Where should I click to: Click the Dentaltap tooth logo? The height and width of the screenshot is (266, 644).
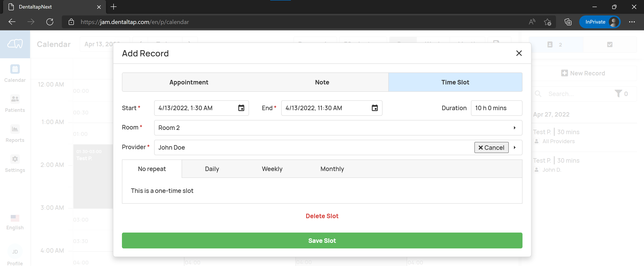coord(15,44)
